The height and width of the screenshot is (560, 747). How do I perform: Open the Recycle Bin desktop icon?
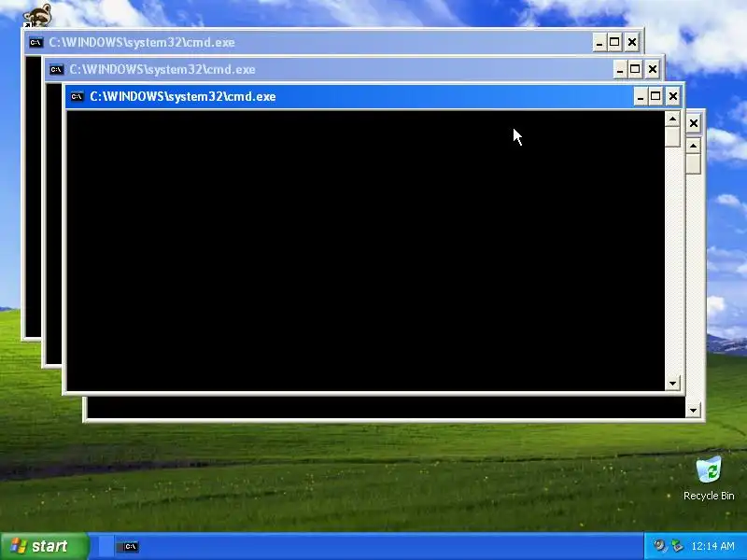point(709,469)
